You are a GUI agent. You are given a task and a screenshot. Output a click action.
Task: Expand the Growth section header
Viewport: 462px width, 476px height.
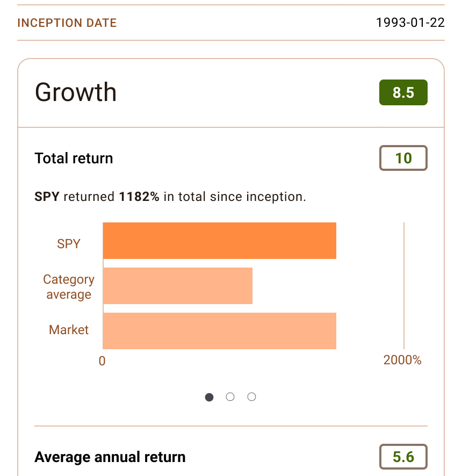(x=76, y=92)
